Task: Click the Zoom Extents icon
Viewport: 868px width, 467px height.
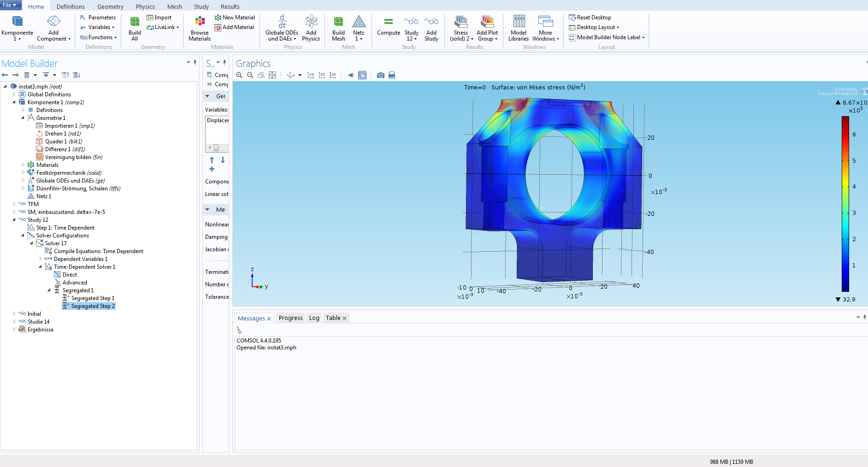Action: pos(272,75)
